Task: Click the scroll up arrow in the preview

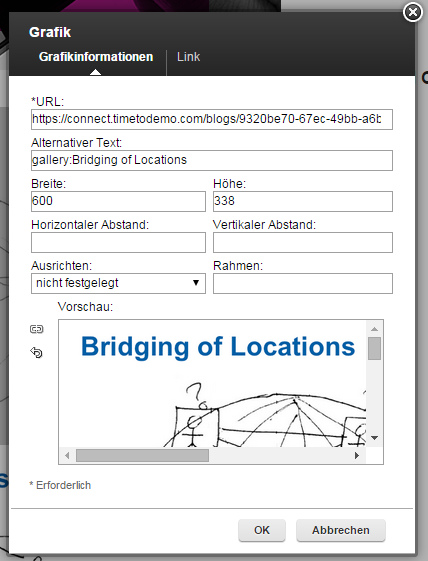Action: 374,329
